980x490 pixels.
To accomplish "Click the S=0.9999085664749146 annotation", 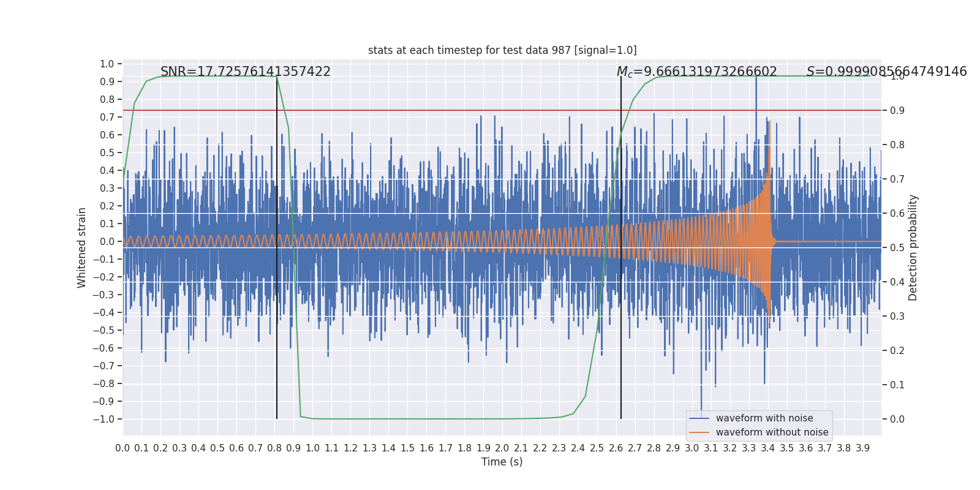I will coord(886,72).
